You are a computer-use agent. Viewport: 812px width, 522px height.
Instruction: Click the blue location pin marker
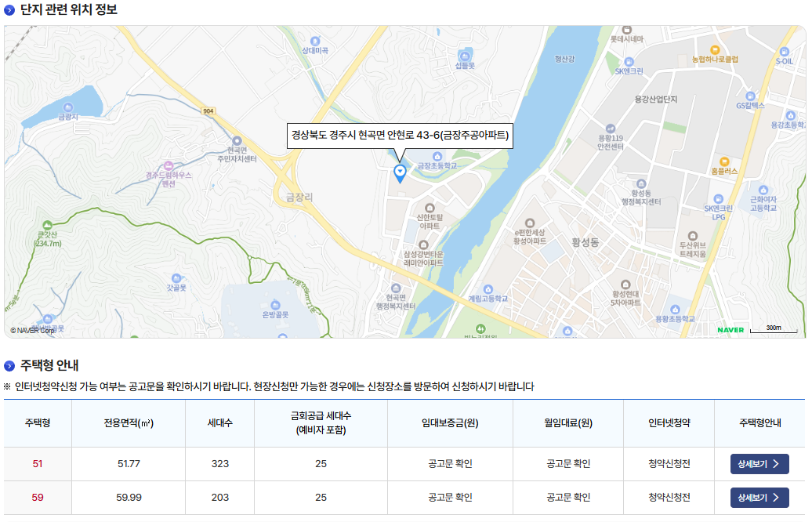pyautogui.click(x=400, y=173)
